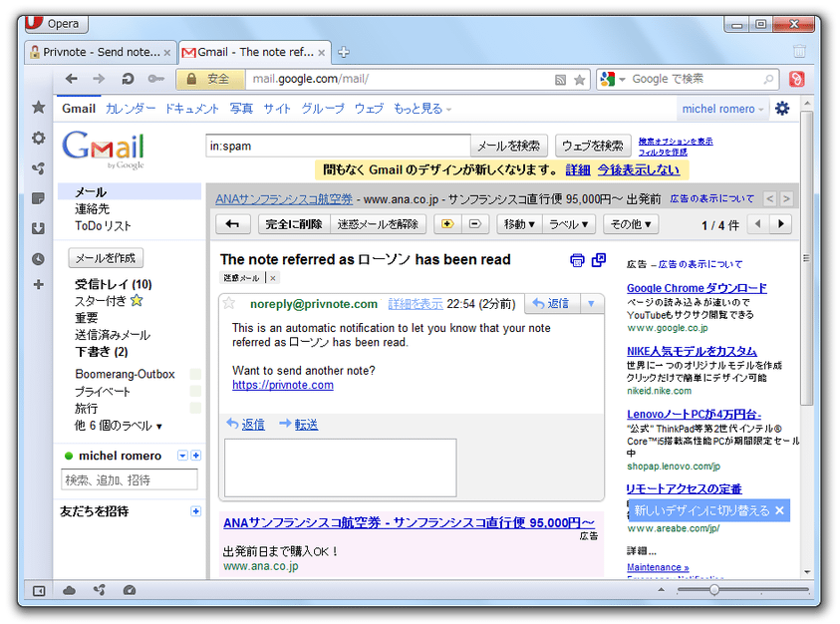Open 写真 in Google top bar
Viewport: 840px width, 624px height.
click(x=241, y=109)
